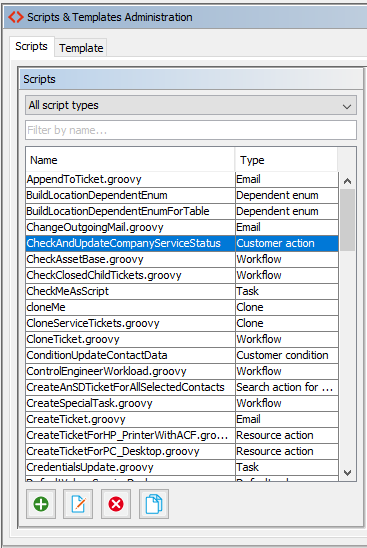This screenshot has height=548, width=367.
Task: Click the red delete script icon
Action: click(116, 504)
